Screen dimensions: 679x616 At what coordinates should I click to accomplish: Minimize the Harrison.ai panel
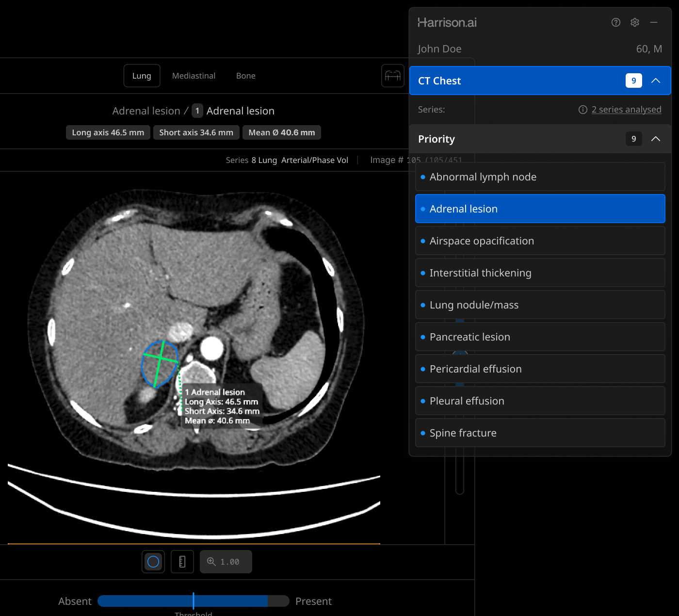(654, 22)
